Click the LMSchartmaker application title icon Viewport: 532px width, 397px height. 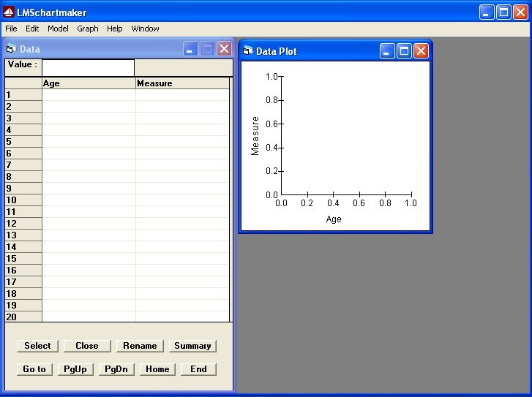click(9, 12)
